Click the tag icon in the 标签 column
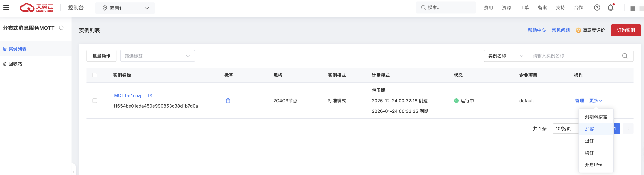This screenshot has width=644, height=175. pos(228,101)
